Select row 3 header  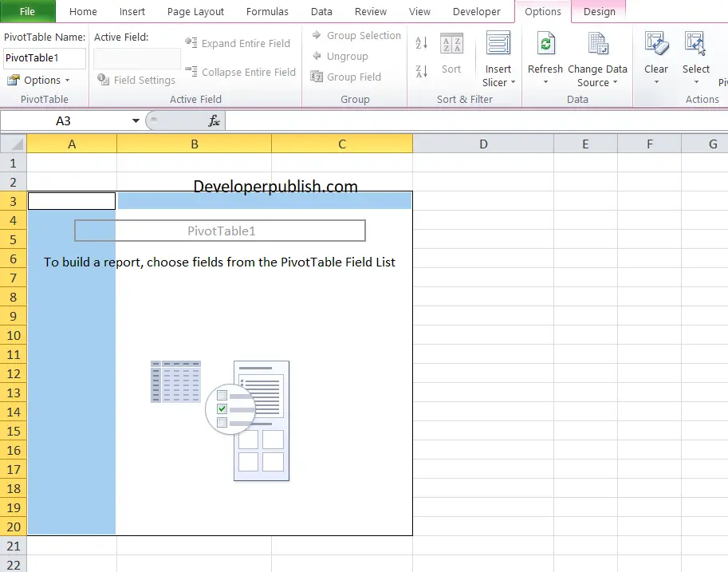click(x=14, y=201)
